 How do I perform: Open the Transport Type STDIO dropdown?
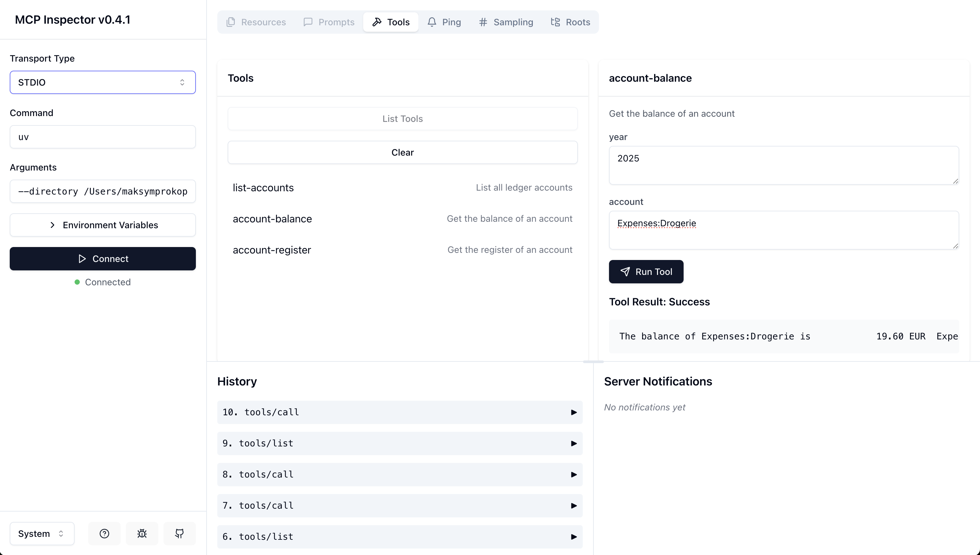[x=102, y=82]
